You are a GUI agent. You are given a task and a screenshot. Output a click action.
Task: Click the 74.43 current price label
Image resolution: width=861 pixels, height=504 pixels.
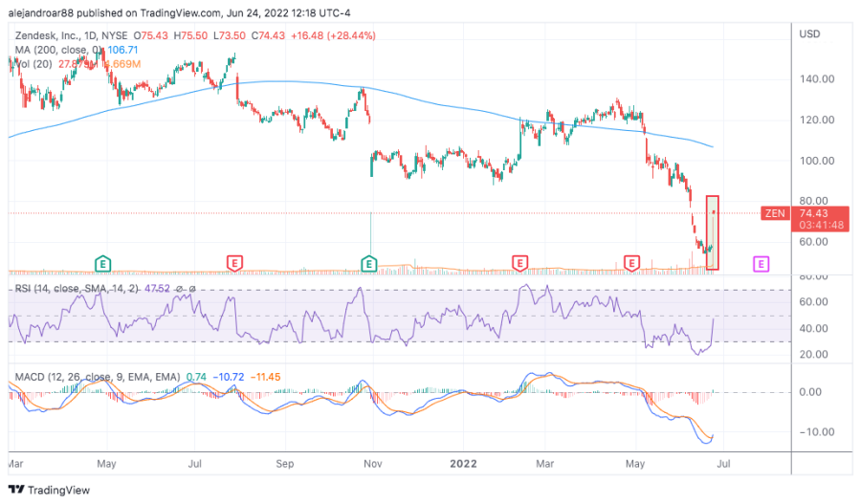click(813, 213)
